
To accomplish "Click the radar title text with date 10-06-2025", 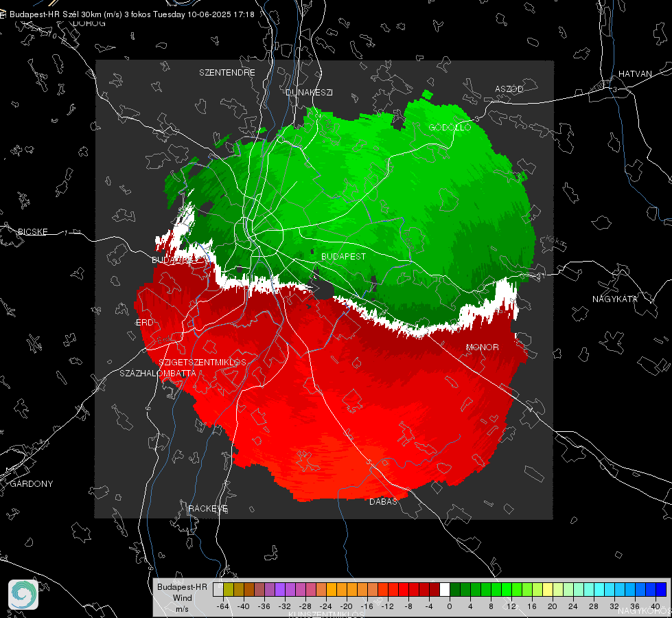I will click(132, 14).
